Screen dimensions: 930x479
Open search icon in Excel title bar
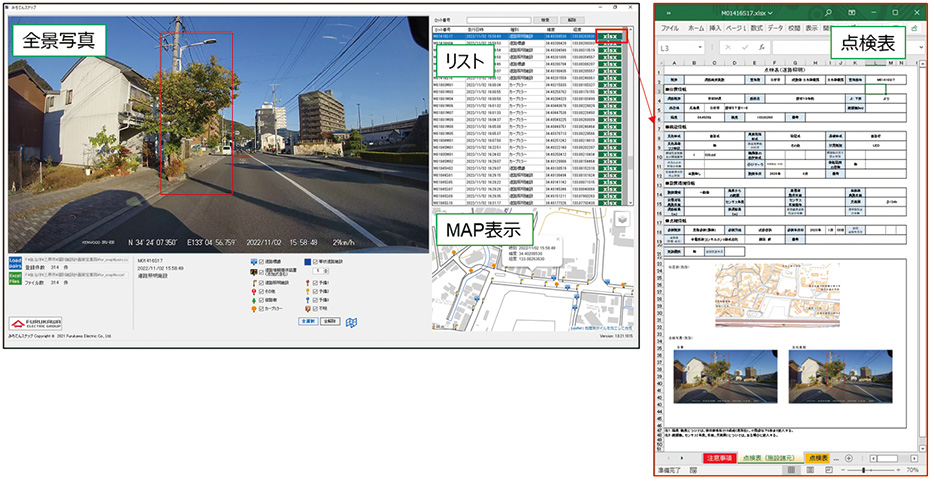[x=829, y=13]
